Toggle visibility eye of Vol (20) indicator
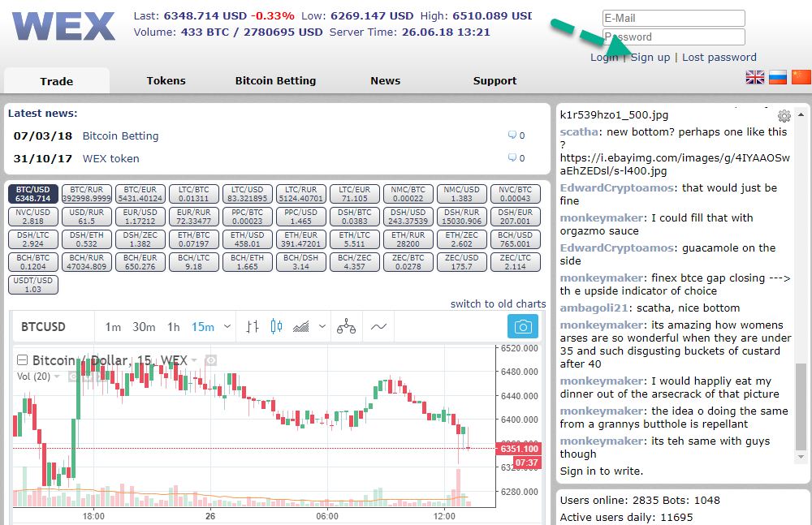 tap(74, 377)
